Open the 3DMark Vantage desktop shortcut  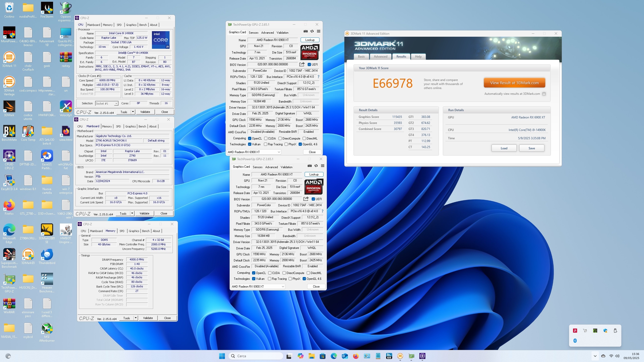coord(9,85)
